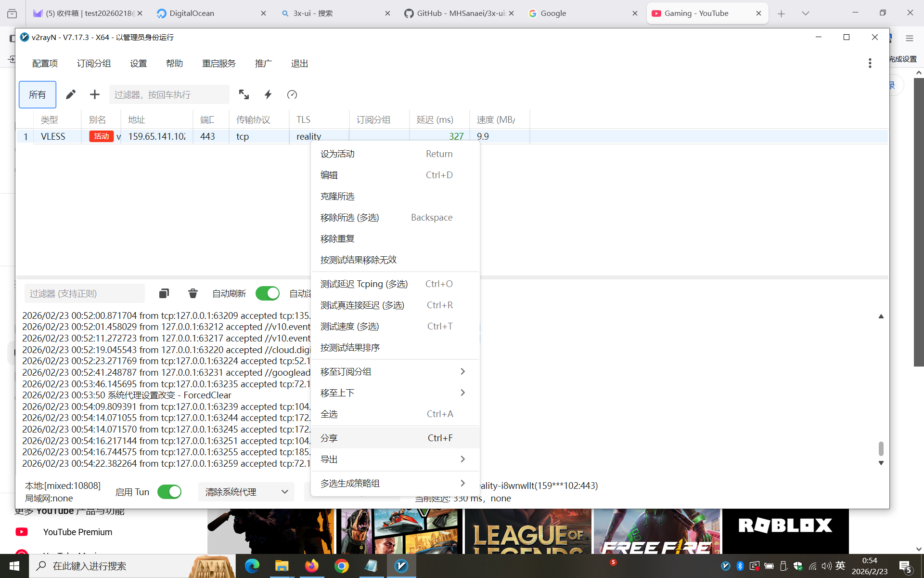Viewport: 924px width, 578px height.
Task: Click the copy log icon
Action: 164,293
